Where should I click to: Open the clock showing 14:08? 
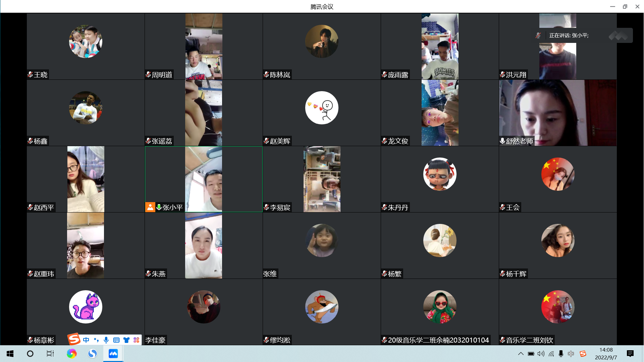[606, 354]
